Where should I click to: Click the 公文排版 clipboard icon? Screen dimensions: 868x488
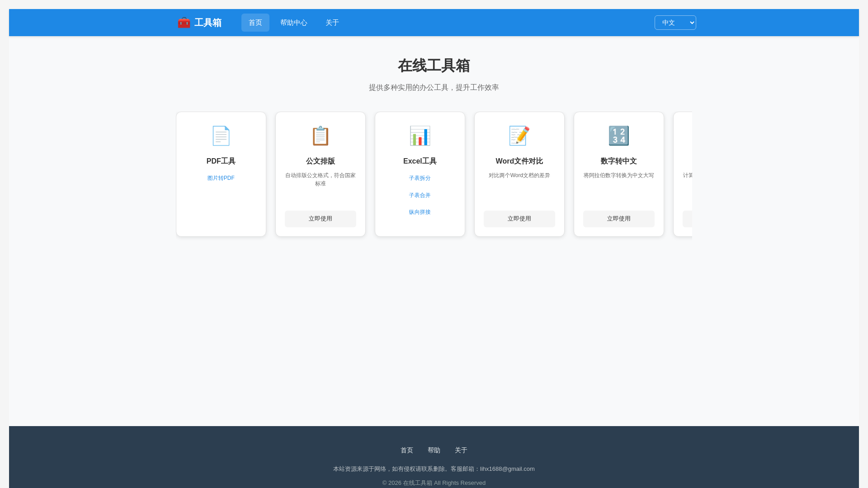click(x=321, y=136)
